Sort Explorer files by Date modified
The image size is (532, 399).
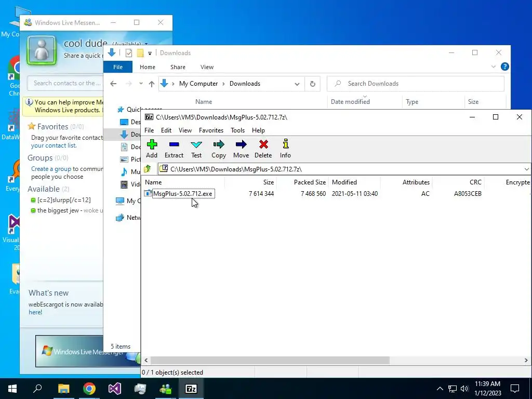(x=350, y=101)
